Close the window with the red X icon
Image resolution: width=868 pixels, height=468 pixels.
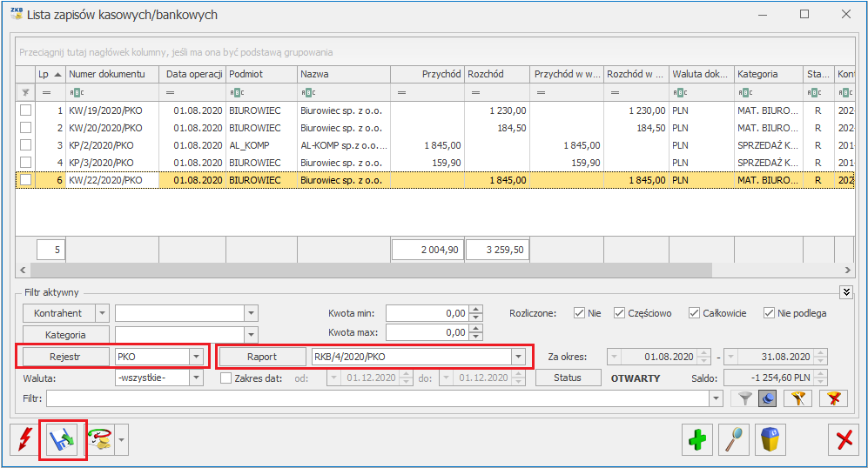pos(844,440)
